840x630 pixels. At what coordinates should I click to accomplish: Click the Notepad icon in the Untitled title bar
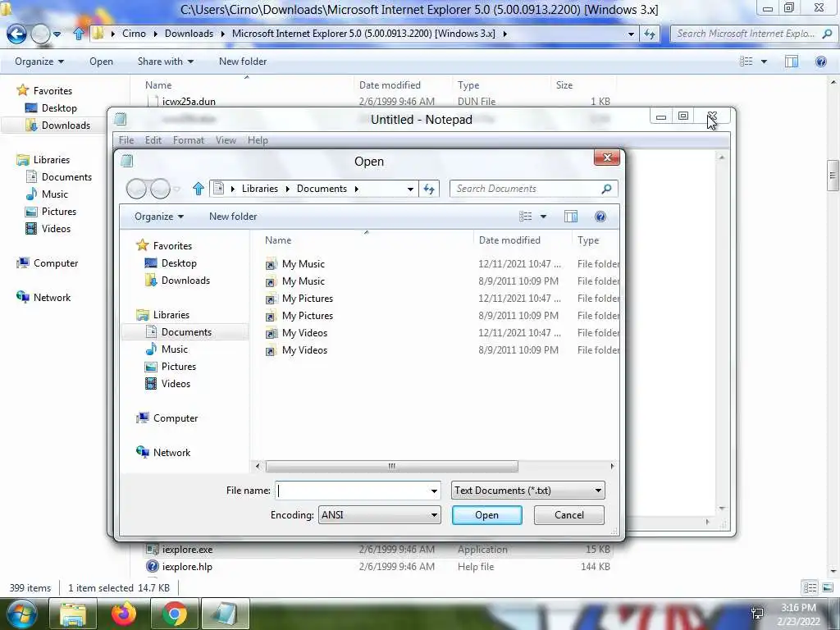121,119
